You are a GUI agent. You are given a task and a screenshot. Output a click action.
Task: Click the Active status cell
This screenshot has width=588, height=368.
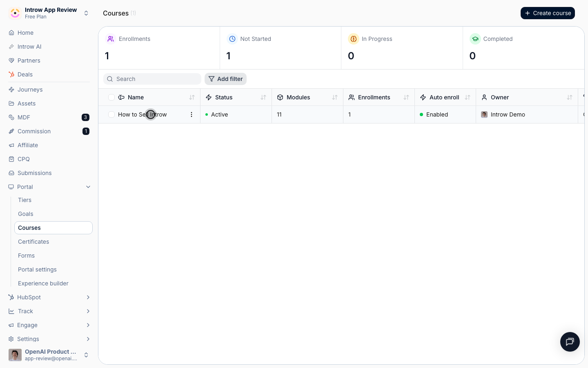coord(236,114)
